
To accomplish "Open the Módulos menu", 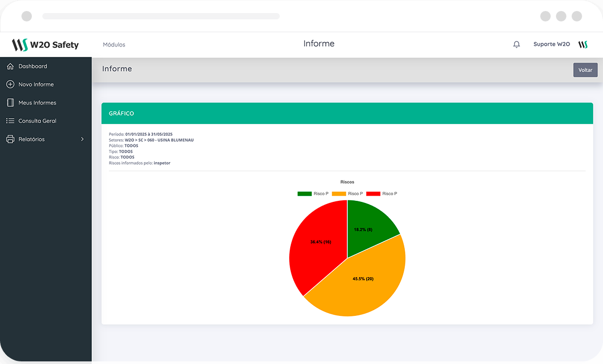I will [x=114, y=45].
